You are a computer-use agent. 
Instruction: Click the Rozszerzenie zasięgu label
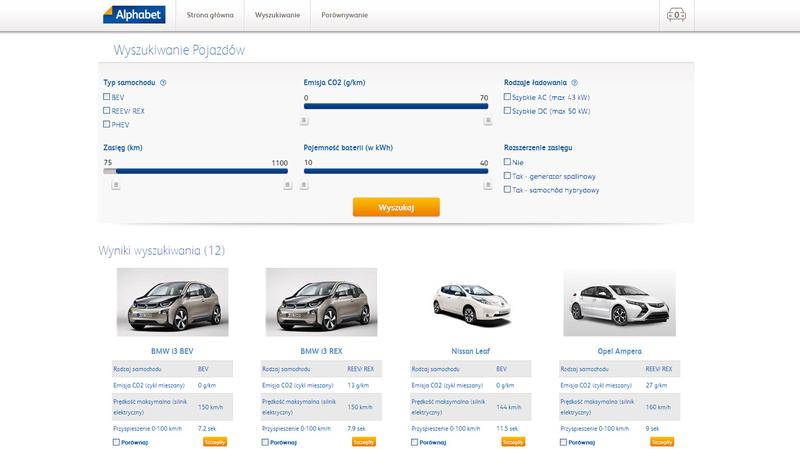538,147
